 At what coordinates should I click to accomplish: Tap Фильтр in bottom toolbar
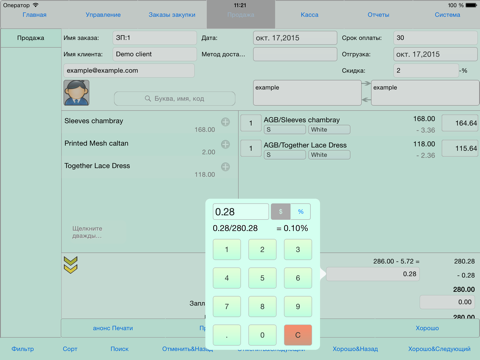[x=23, y=349]
